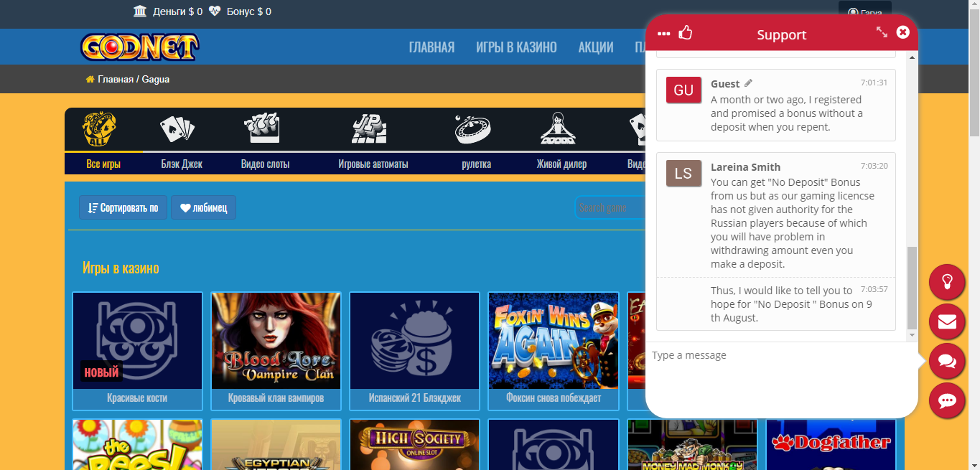This screenshot has height=470, width=980.
Task: Open ИГРЫ В КАЗИНО menu item
Action: 516,47
